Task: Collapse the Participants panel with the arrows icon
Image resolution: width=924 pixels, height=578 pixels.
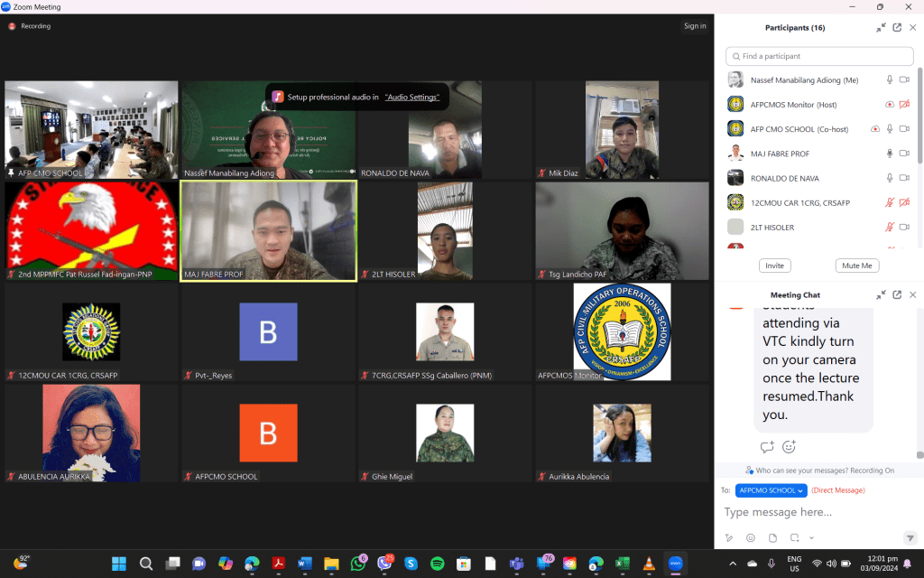Action: click(x=881, y=28)
